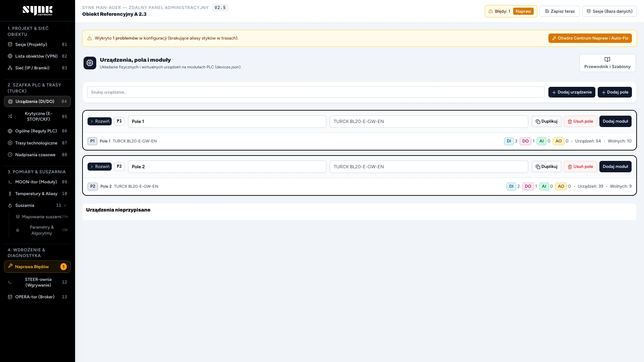
Task: Focus the Szukaj urządzenia search field
Action: [x=316, y=92]
